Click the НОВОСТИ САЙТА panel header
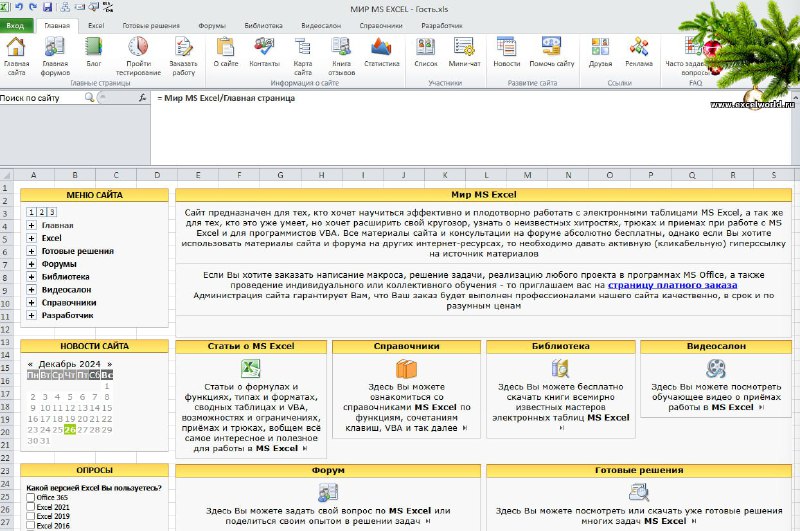This screenshot has width=800, height=531. click(94, 346)
